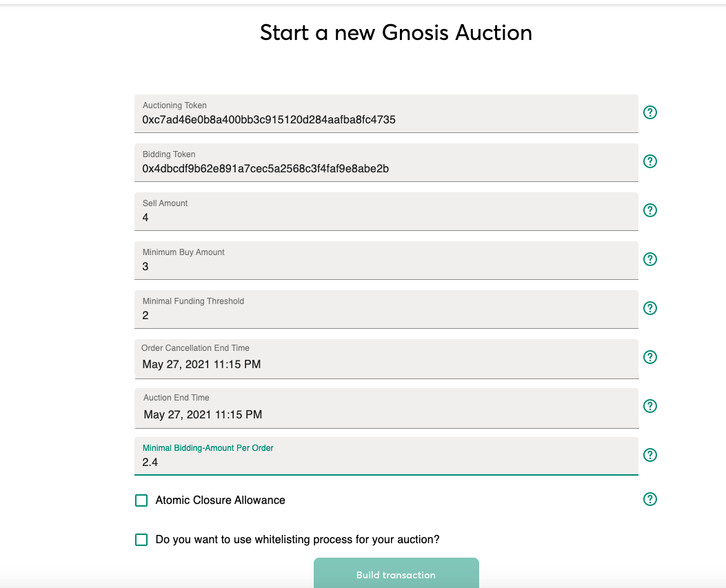Check the whitelisting process checkbox
This screenshot has height=588, width=726.
click(x=141, y=540)
